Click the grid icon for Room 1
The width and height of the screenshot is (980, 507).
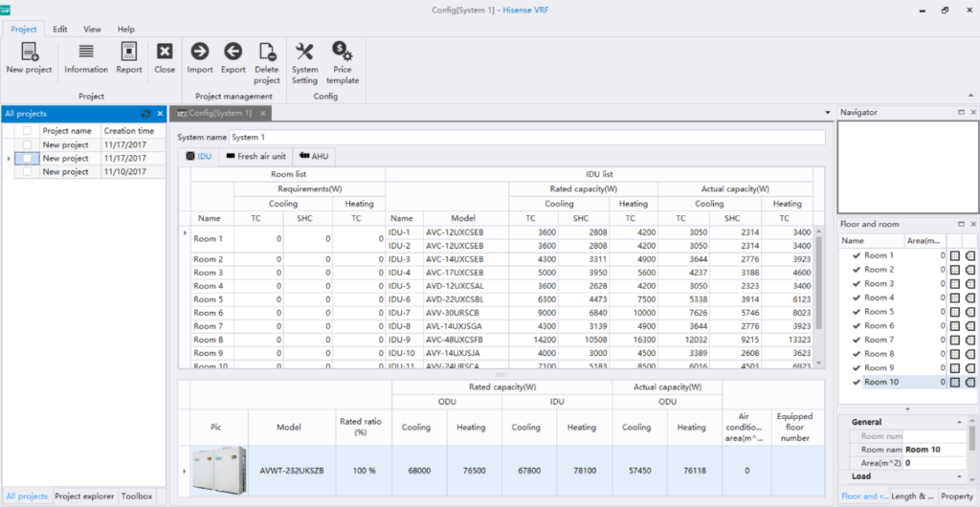(955, 255)
